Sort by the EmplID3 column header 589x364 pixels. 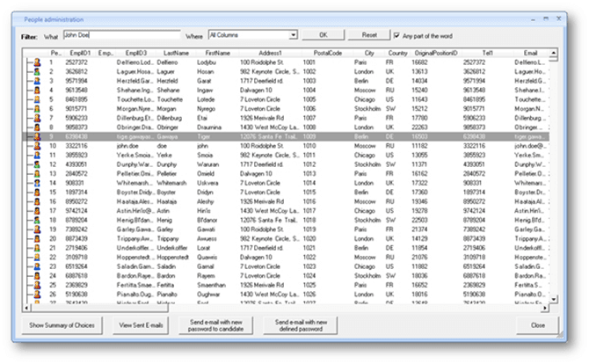[136, 53]
